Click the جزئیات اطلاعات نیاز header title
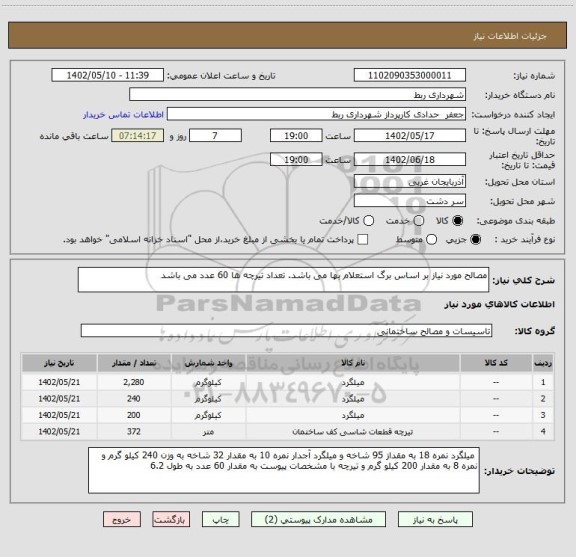This screenshot has height=557, width=576. [510, 36]
